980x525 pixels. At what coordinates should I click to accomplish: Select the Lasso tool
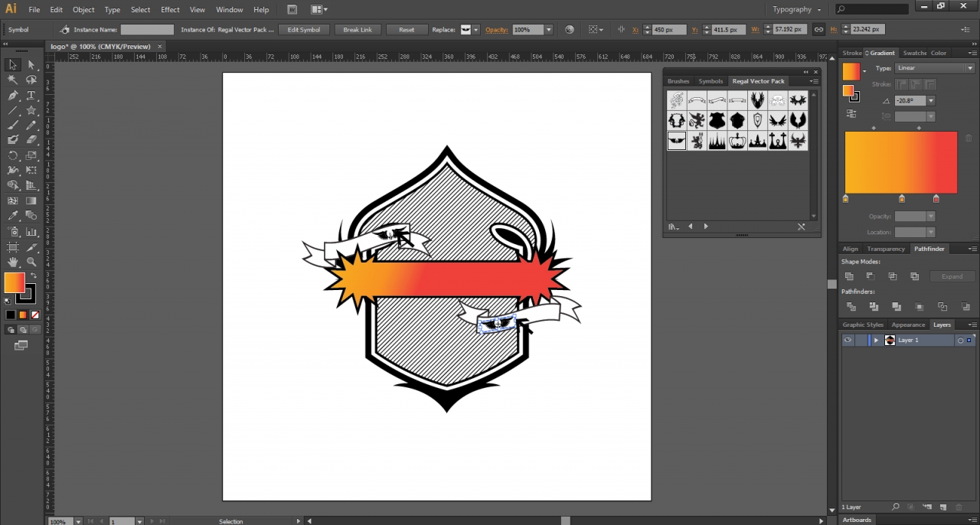[x=31, y=80]
